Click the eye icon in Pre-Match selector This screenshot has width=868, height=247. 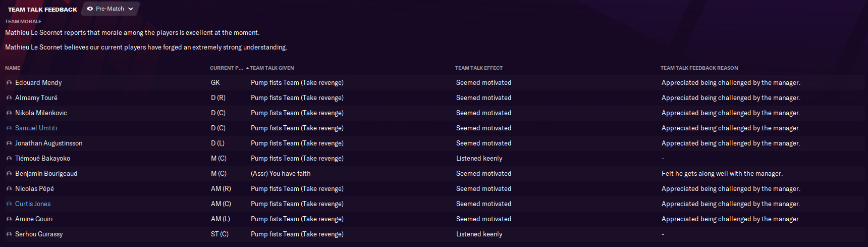click(90, 9)
